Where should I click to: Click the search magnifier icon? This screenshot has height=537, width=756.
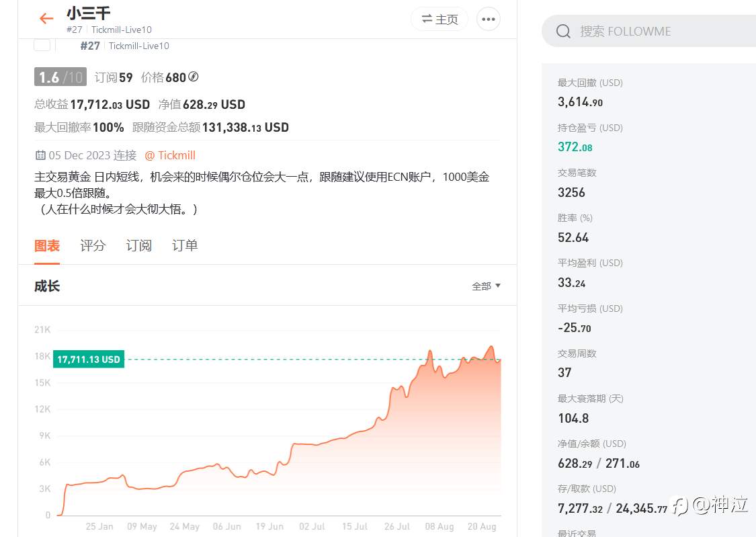(563, 32)
